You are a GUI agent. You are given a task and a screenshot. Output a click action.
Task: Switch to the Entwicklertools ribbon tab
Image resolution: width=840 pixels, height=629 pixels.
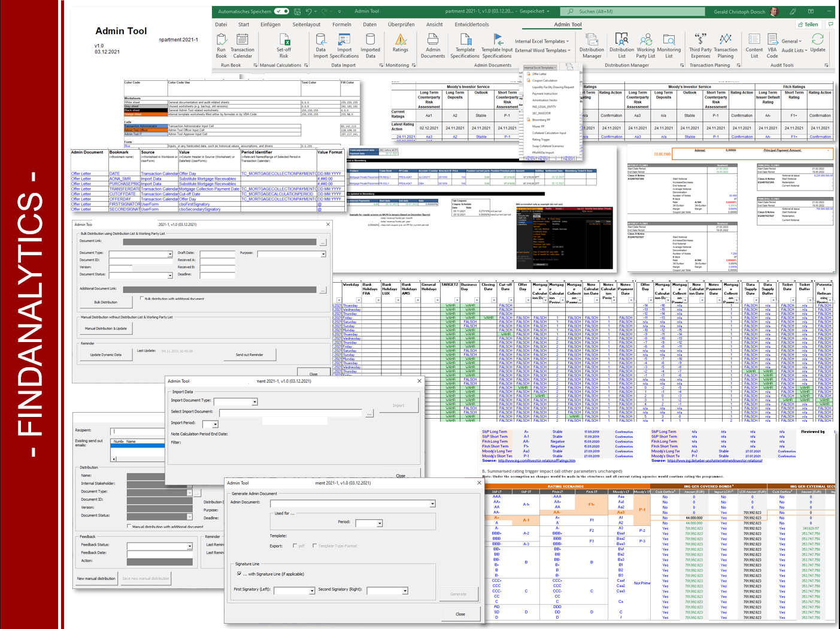click(471, 25)
